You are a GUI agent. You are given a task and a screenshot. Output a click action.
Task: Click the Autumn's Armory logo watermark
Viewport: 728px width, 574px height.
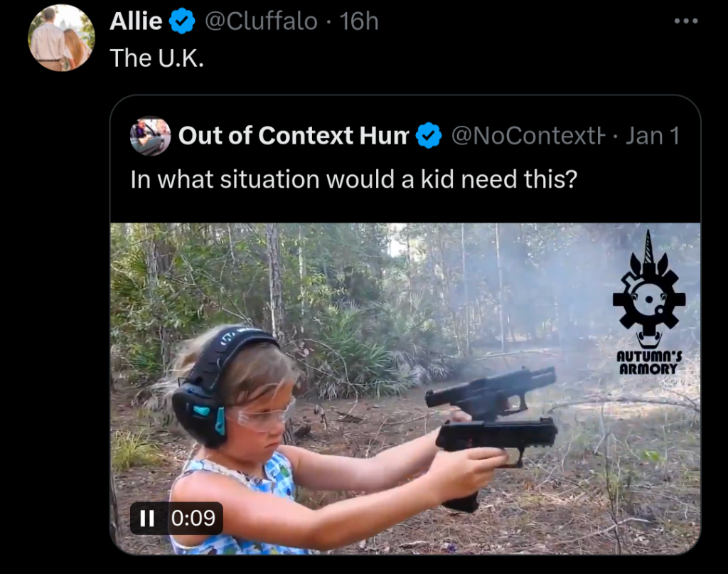click(648, 303)
